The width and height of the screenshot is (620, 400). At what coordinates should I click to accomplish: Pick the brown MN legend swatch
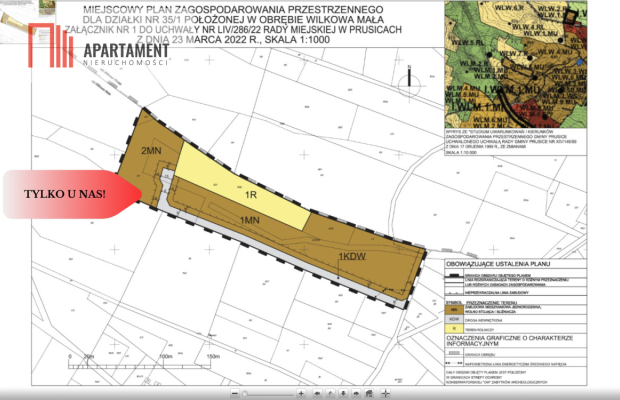453,310
